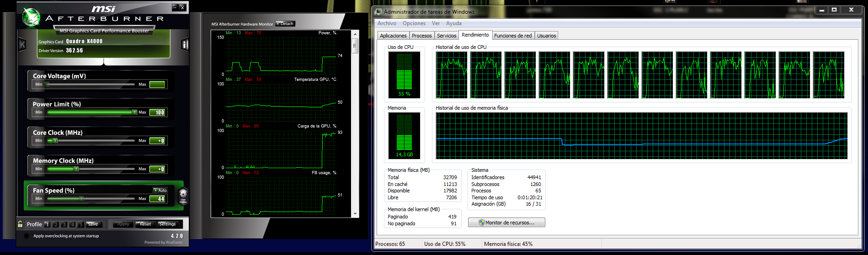Close the MSI Afterburner window

(182, 7)
